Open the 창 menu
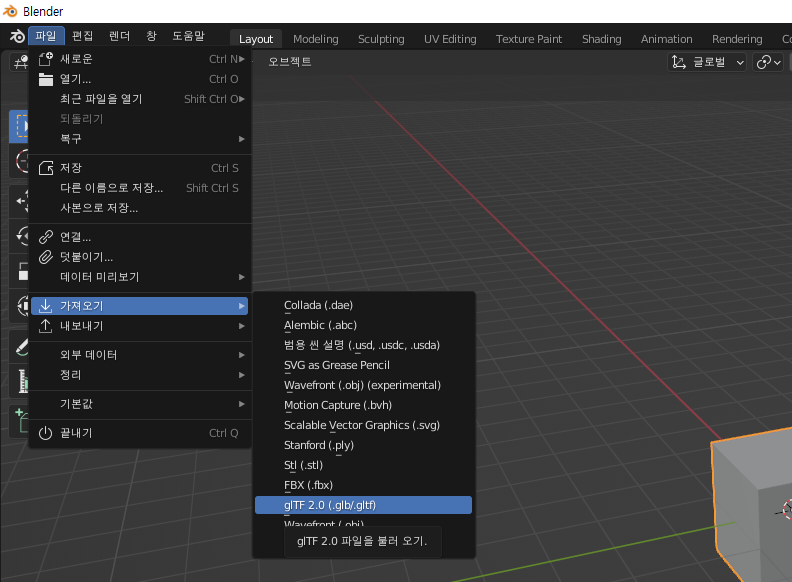 coord(152,36)
